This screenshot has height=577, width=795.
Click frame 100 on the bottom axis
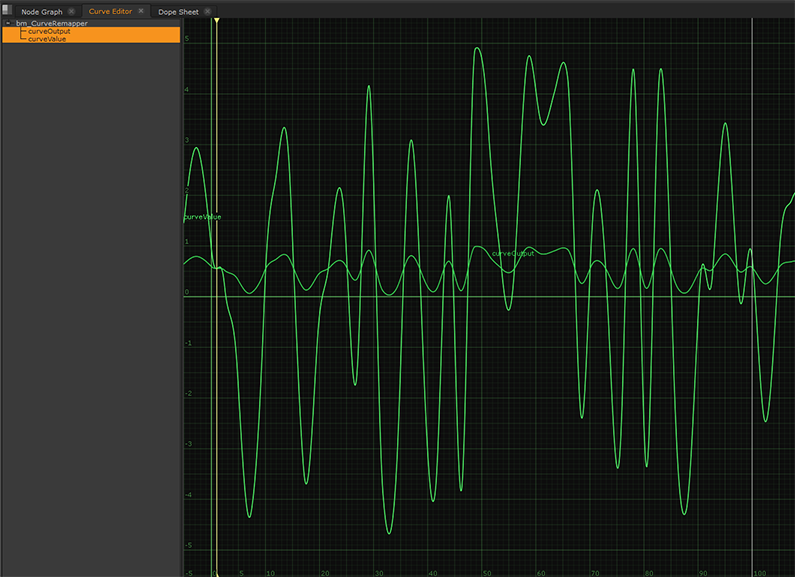coord(758,573)
